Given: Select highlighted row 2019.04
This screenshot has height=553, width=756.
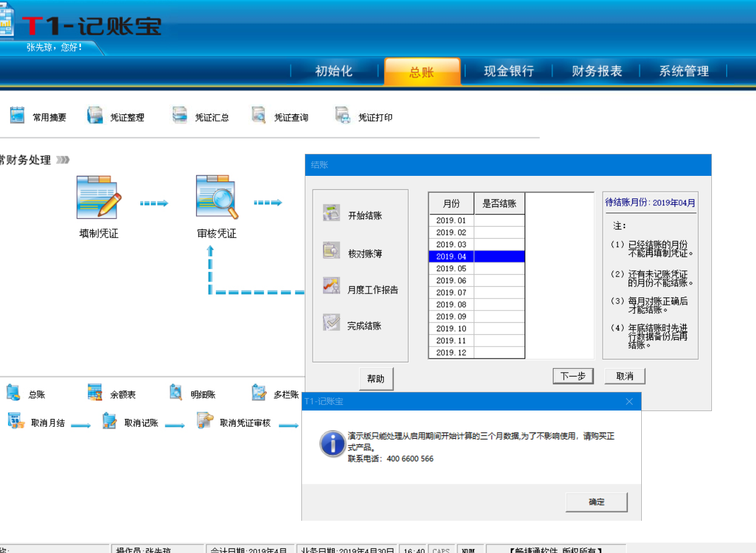Looking at the screenshot, I should point(477,257).
